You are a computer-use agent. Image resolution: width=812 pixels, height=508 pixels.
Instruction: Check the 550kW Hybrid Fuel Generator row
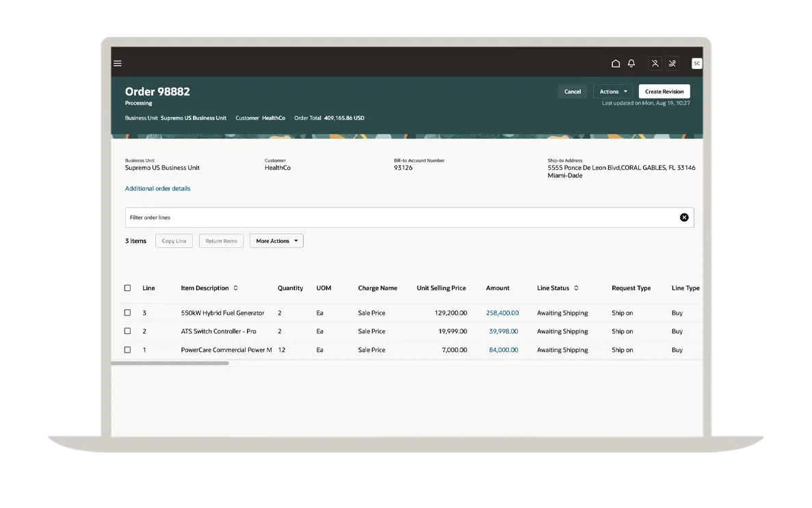(x=127, y=313)
